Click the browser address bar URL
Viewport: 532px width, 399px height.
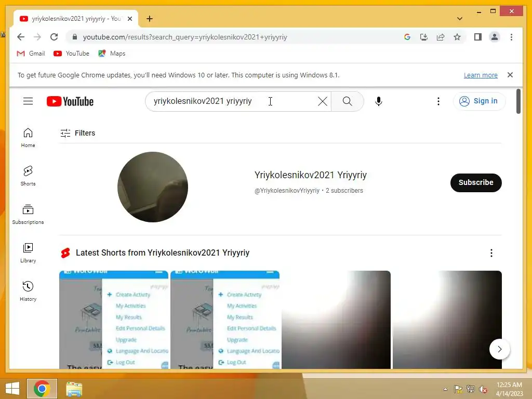point(185,37)
